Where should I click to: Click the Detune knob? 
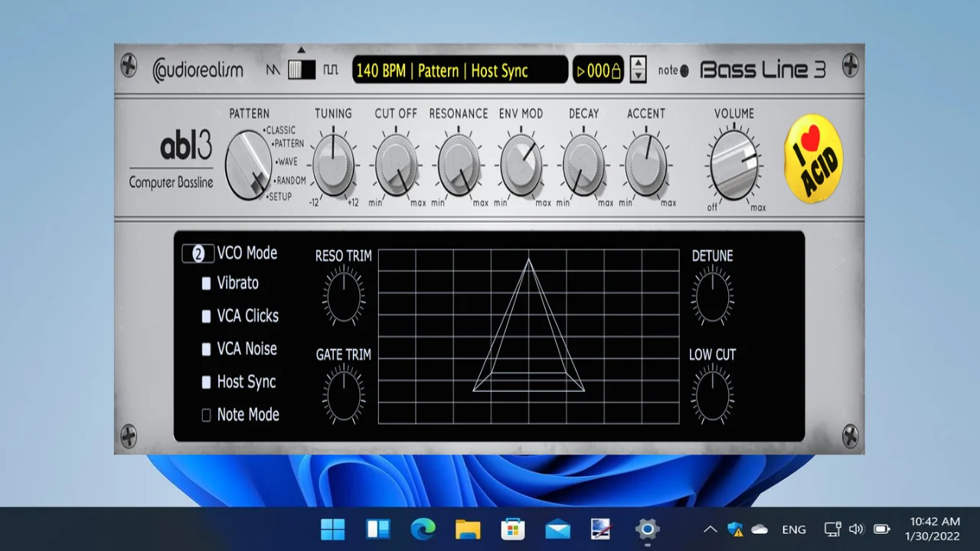pos(712,295)
